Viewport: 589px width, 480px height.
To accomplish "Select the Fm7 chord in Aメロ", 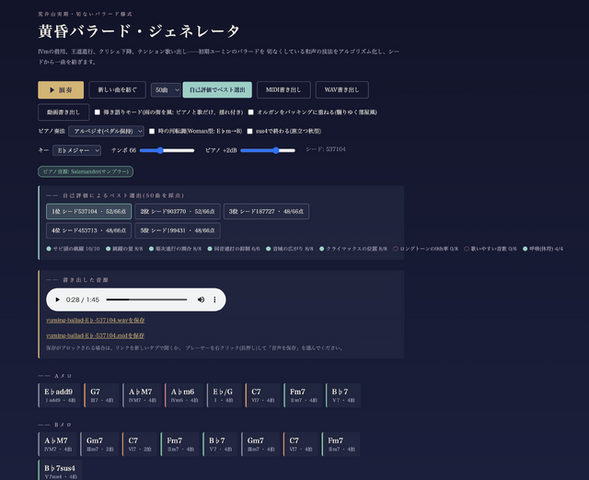I will pos(303,395).
